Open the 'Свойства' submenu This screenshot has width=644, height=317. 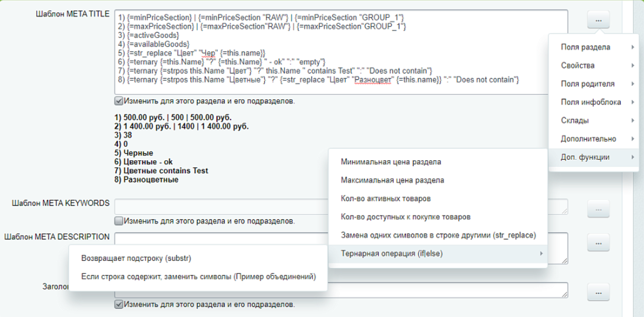tap(594, 66)
